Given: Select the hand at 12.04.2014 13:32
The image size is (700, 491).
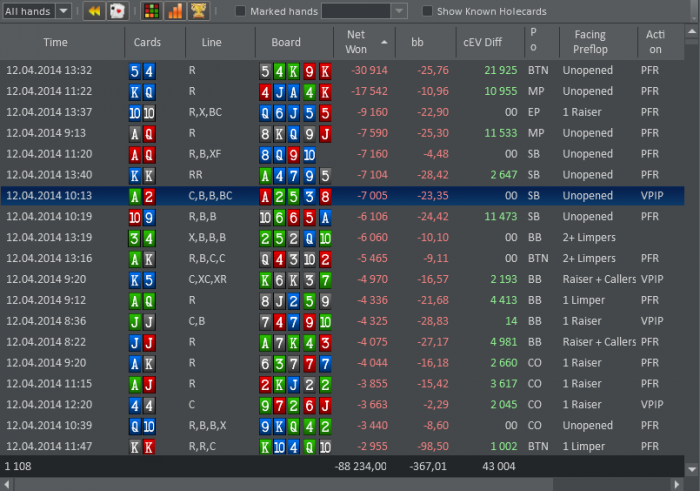Looking at the screenshot, I should [x=342, y=71].
